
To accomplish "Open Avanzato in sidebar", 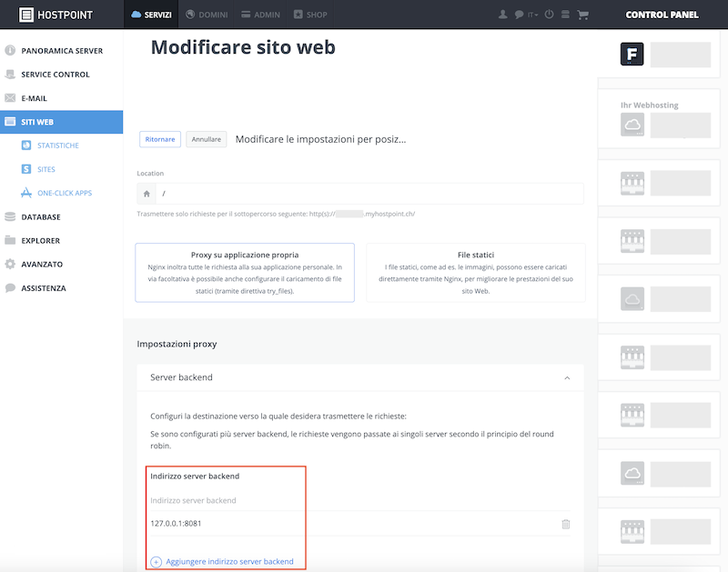I will (61, 264).
